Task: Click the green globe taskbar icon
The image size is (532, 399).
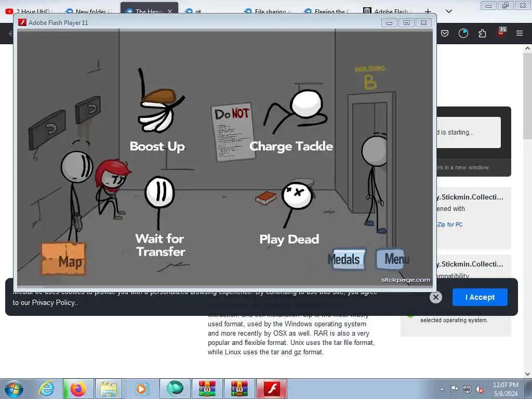Action: coord(175,389)
